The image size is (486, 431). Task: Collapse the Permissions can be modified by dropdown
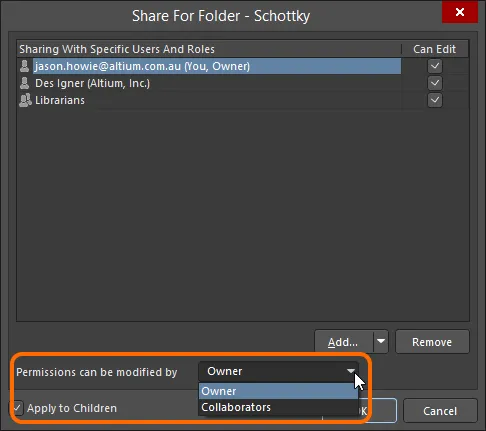tap(351, 371)
